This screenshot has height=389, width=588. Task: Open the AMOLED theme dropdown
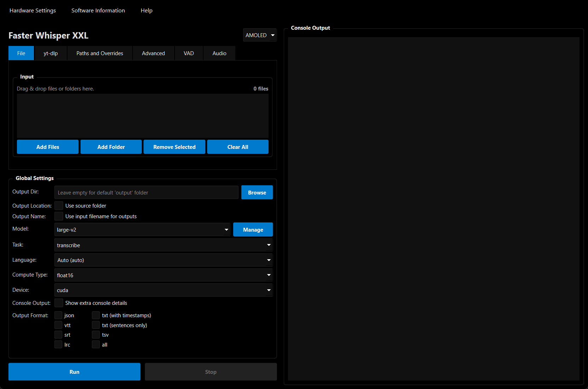pos(260,35)
